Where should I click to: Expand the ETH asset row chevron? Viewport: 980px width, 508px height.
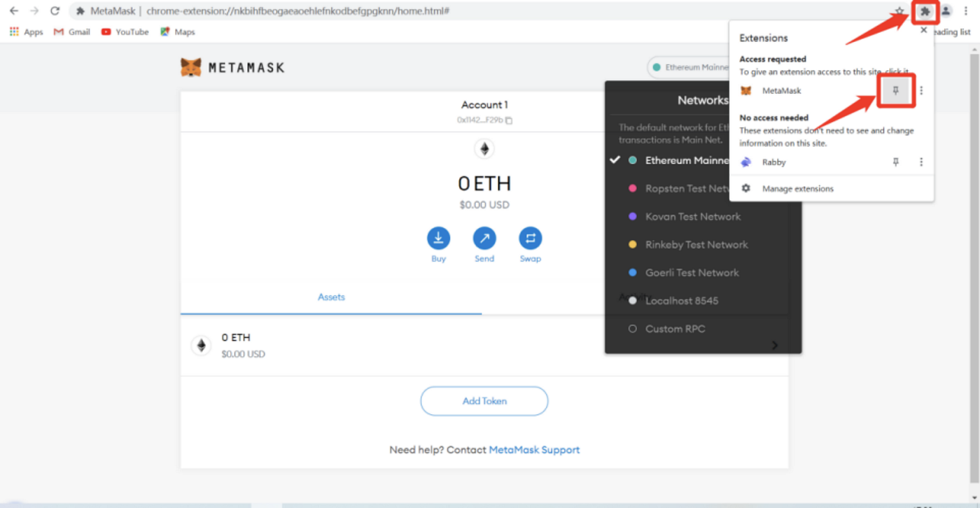pos(775,346)
